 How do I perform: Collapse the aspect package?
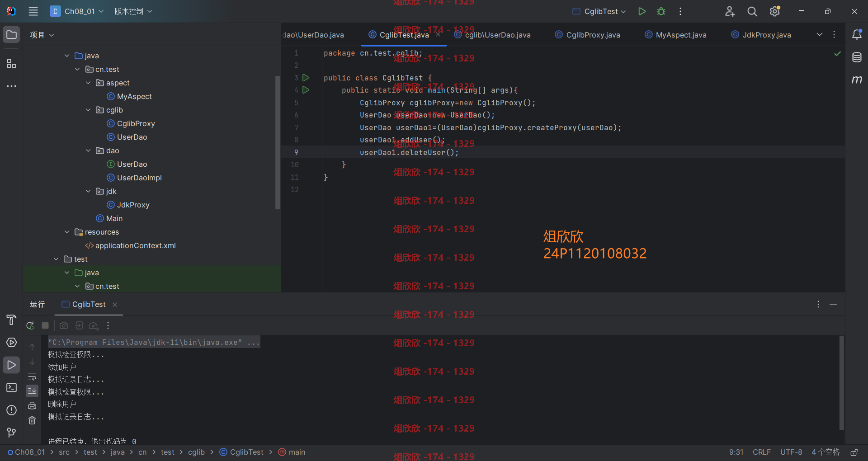[88, 83]
